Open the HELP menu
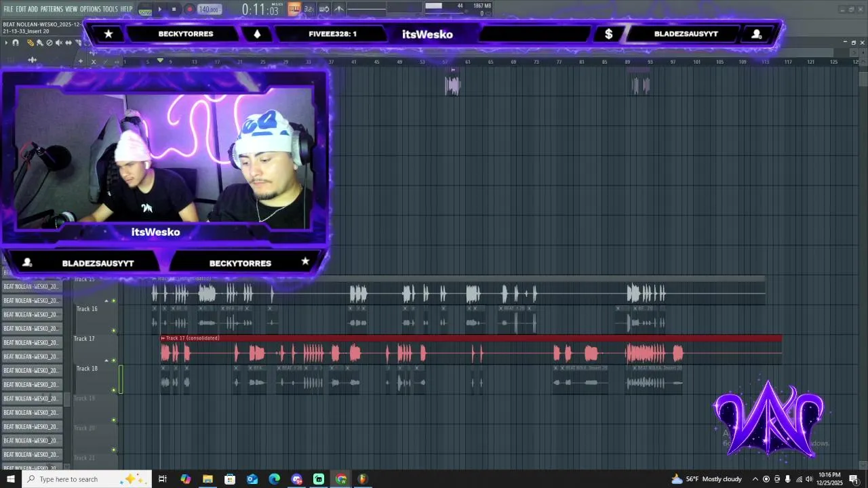Image resolution: width=868 pixels, height=488 pixels. pyautogui.click(x=126, y=9)
